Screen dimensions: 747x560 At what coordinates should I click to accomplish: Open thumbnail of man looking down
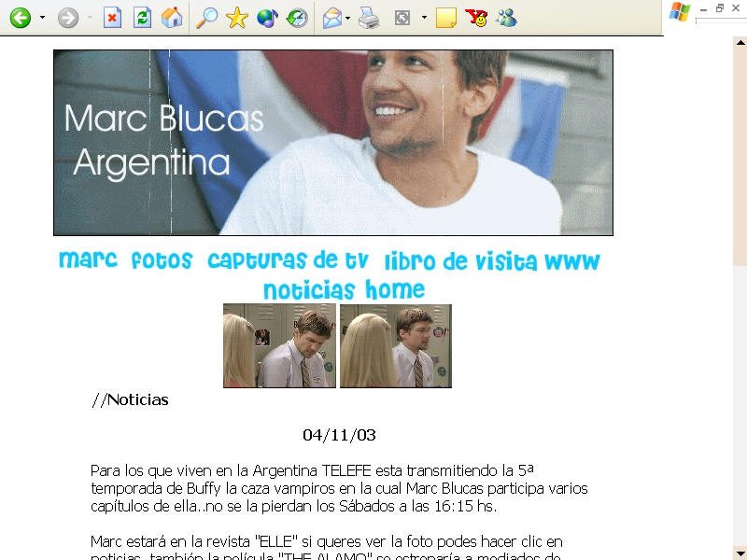tap(279, 345)
